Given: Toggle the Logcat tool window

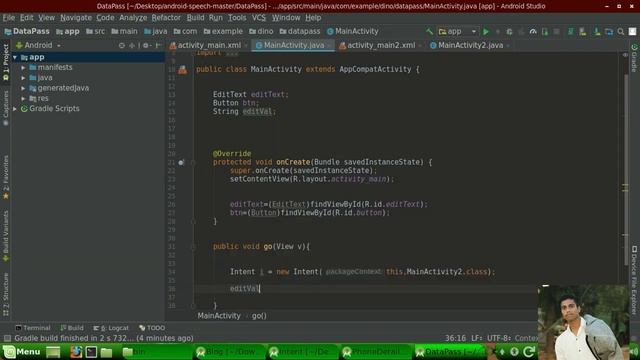Looking at the screenshot, I should click(111, 328).
